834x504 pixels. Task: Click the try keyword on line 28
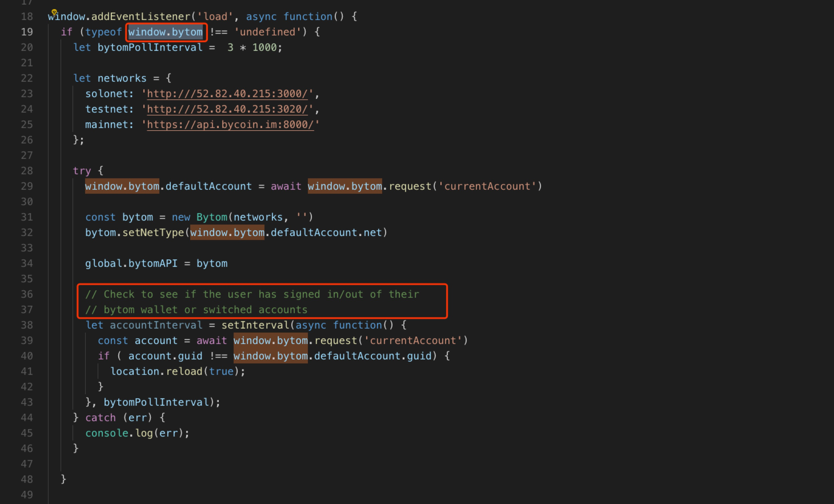(x=82, y=171)
